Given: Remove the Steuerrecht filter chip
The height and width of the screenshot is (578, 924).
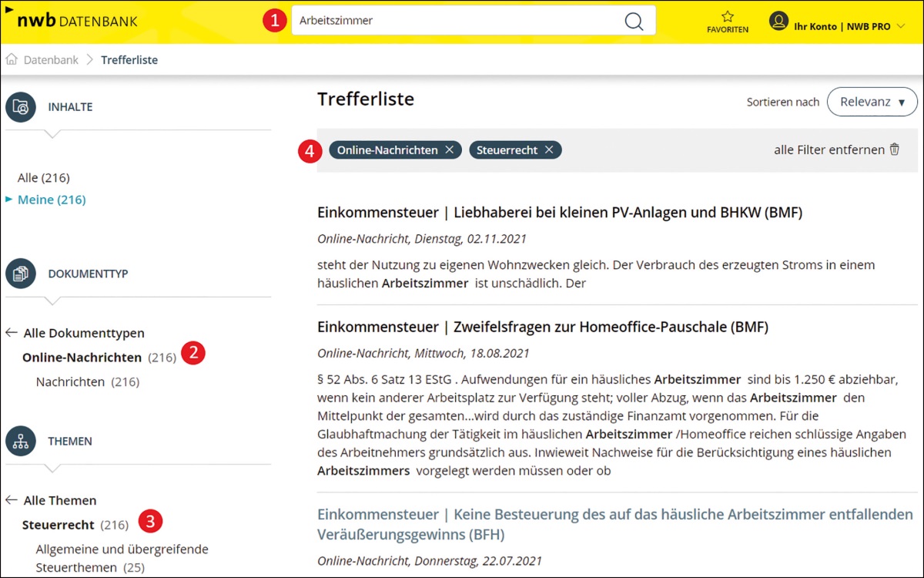Looking at the screenshot, I should pyautogui.click(x=549, y=150).
